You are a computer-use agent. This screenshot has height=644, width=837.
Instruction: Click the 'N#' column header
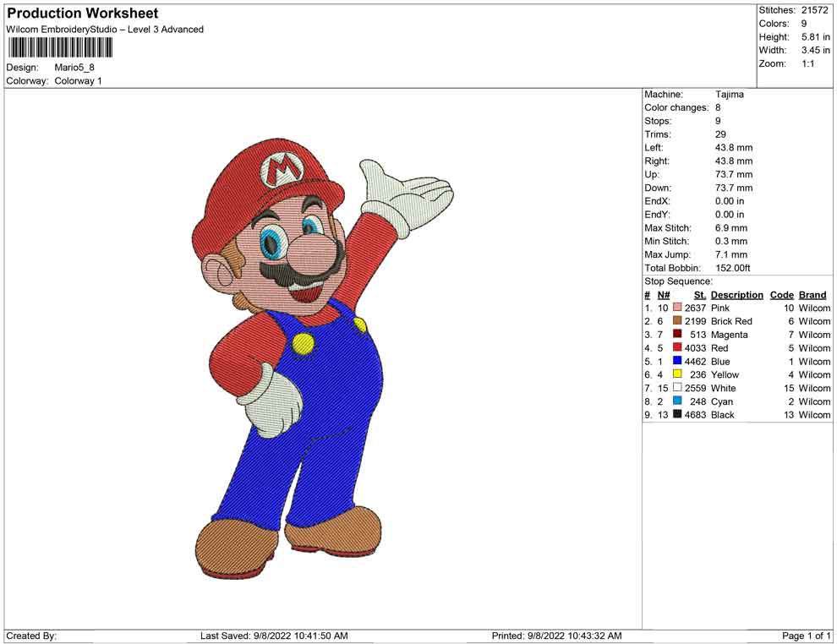tap(664, 295)
